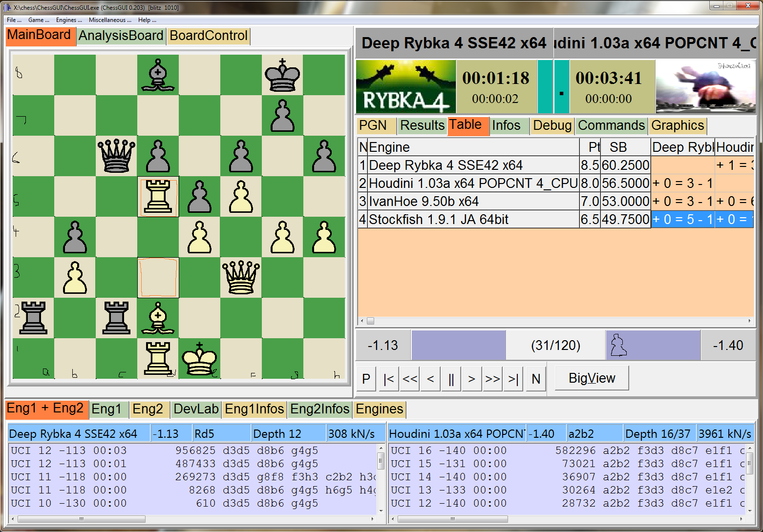Select the black rook on c2

click(116, 318)
